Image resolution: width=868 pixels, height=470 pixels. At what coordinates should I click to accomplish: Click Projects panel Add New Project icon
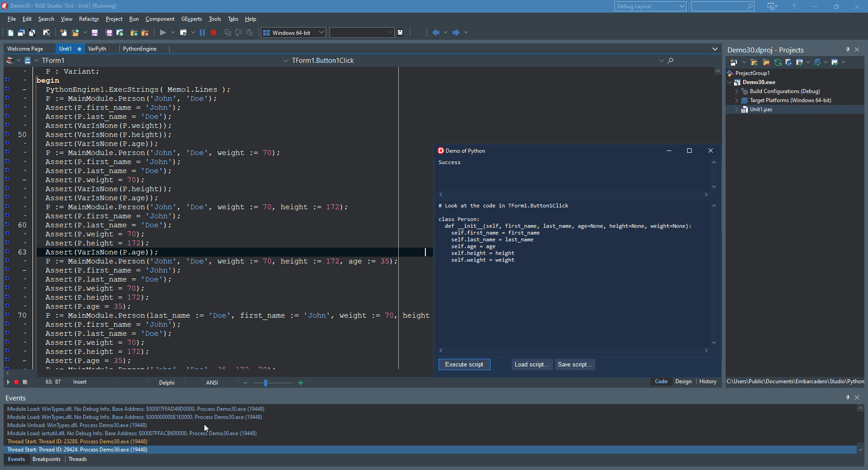(734, 62)
